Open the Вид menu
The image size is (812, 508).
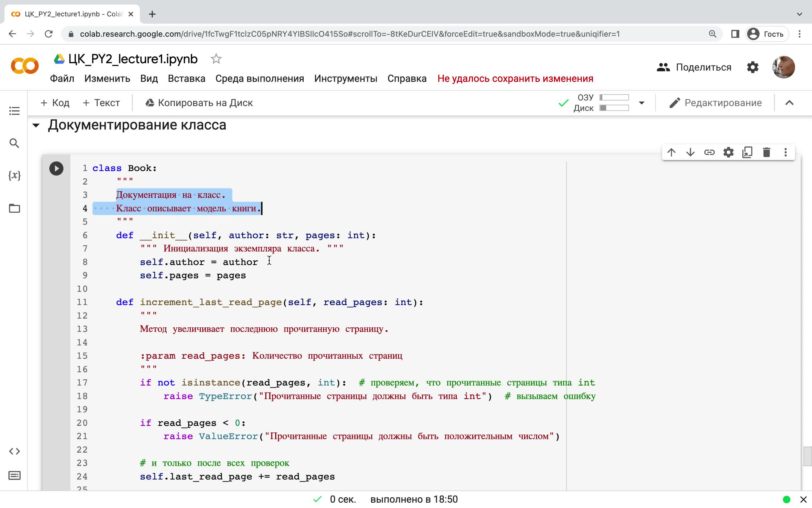(149, 79)
